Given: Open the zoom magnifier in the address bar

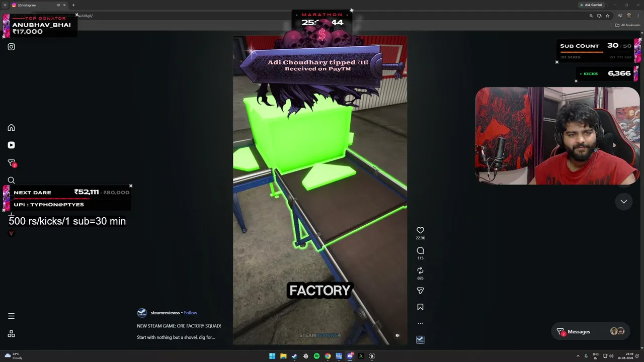Looking at the screenshot, I should (591, 16).
